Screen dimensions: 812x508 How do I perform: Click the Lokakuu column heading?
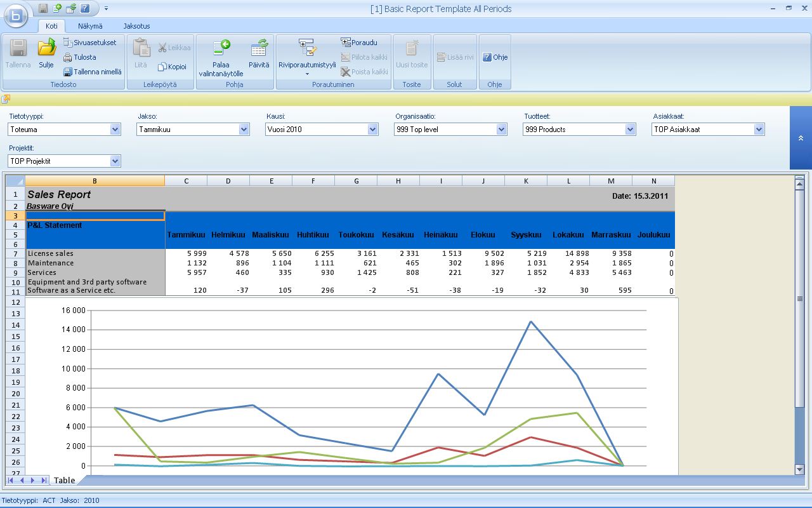pos(568,235)
